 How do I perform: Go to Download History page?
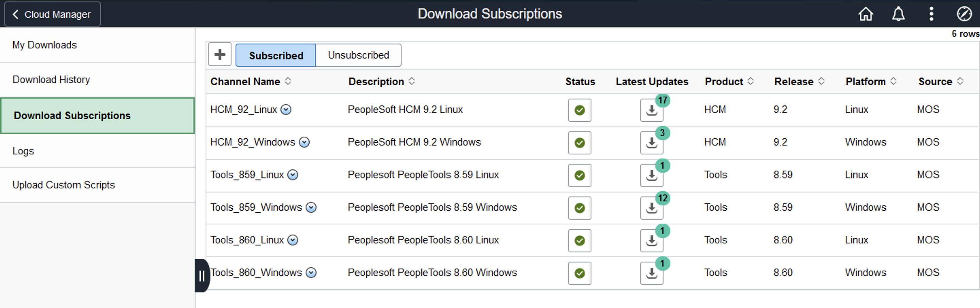pos(51,80)
